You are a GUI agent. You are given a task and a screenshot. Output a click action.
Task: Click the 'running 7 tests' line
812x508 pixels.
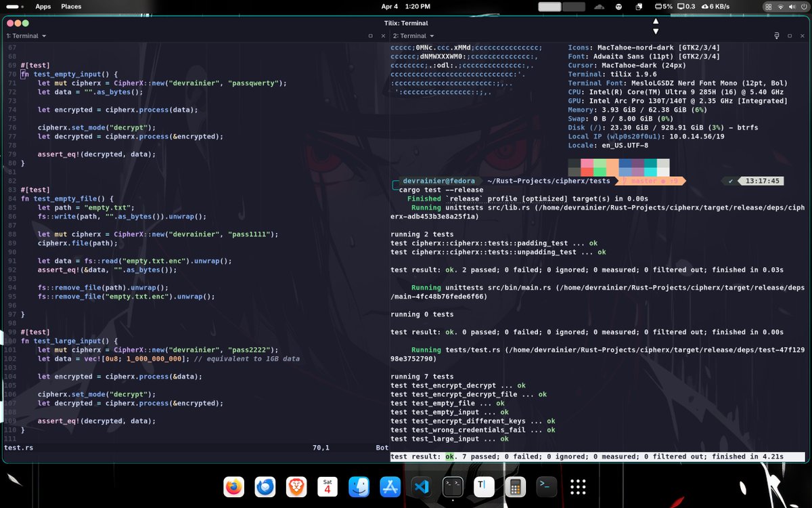(x=422, y=377)
